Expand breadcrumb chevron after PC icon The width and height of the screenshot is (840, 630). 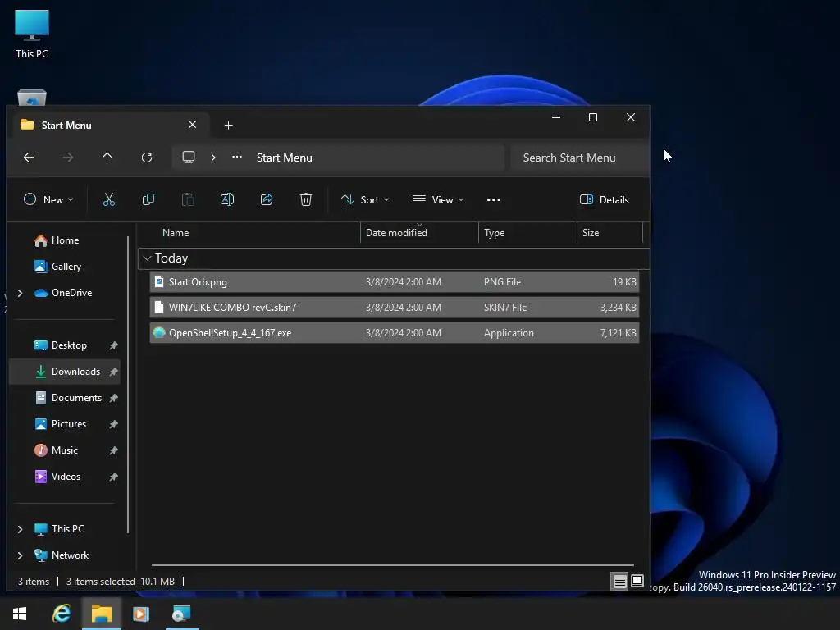[x=213, y=157]
